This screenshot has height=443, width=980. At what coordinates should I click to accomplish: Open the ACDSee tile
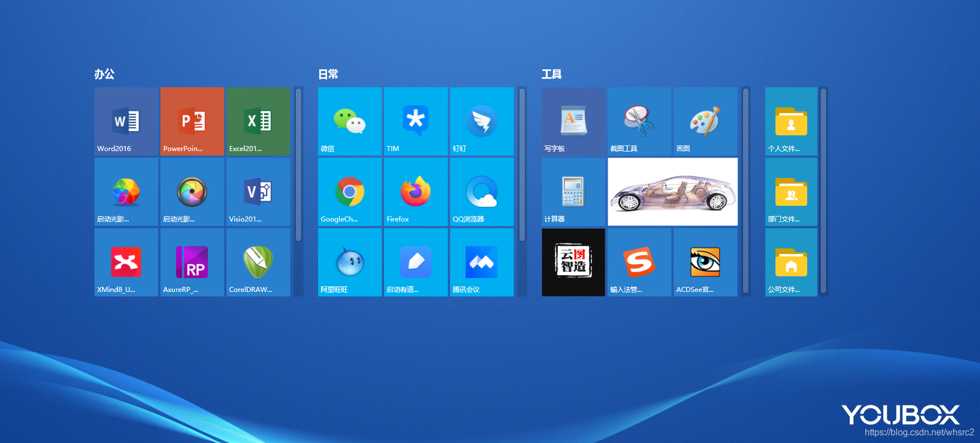point(706,262)
